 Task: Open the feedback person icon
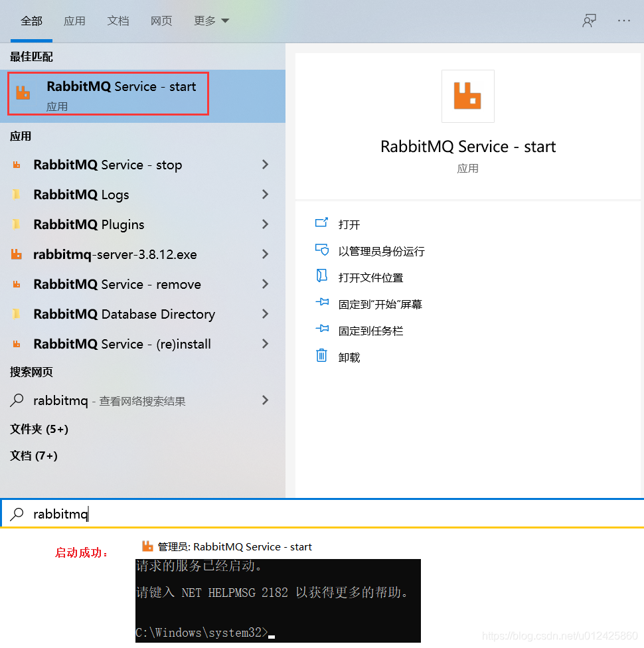(589, 21)
